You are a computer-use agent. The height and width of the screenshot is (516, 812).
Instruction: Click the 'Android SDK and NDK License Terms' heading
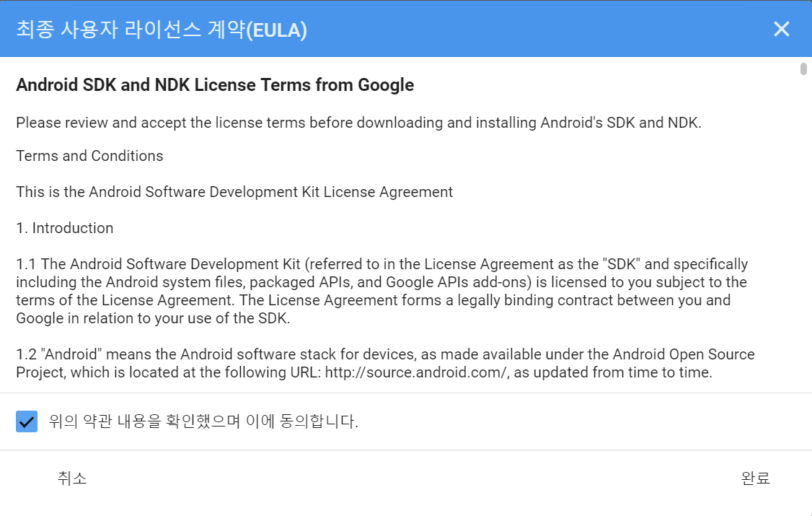point(215,85)
